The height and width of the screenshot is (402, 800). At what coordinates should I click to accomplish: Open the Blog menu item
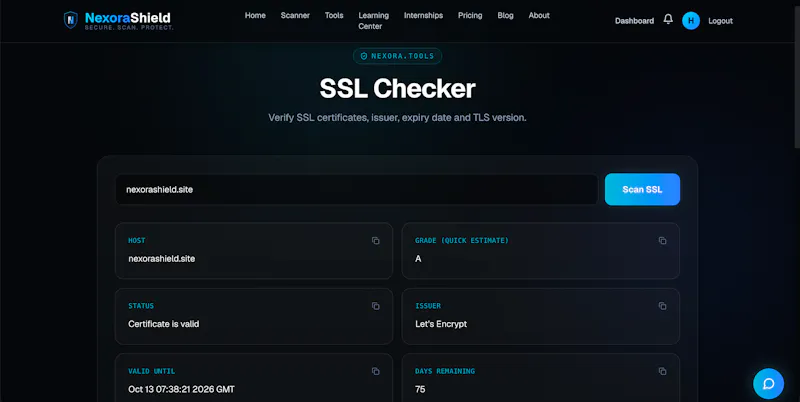pos(506,15)
